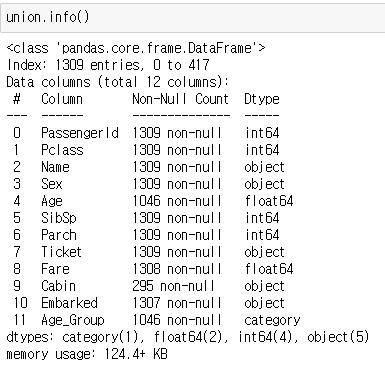Image resolution: width=385 pixels, height=367 pixels.
Task: Click Cabin row's 295 non-null count
Action: (173, 286)
